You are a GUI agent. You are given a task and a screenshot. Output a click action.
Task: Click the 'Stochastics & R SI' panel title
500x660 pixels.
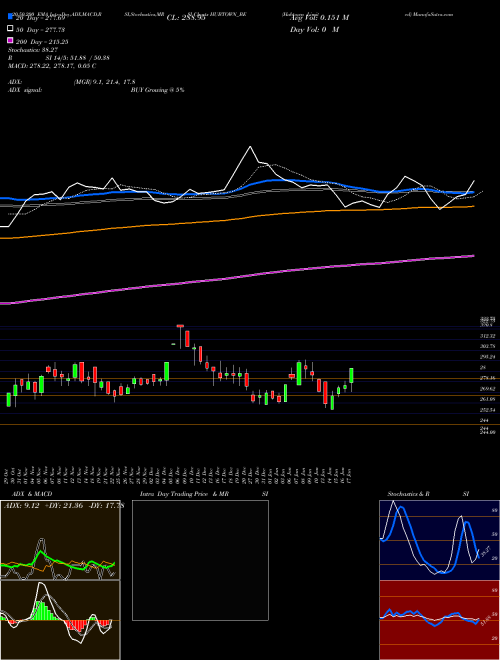(x=428, y=494)
